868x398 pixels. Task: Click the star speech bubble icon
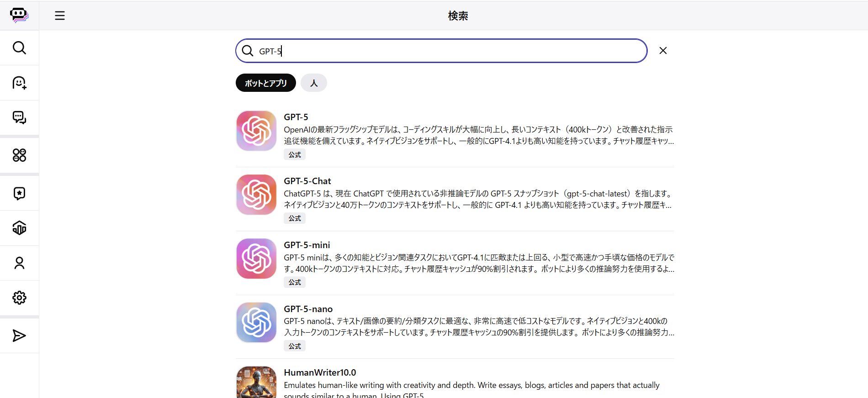[x=19, y=193]
